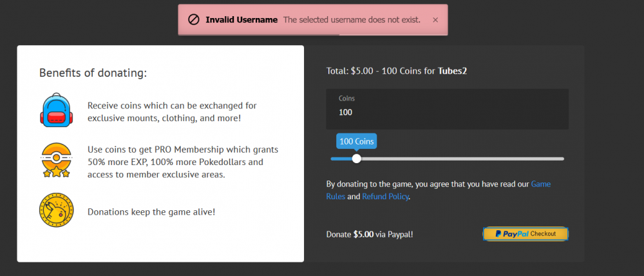644x276 pixels.
Task: Click the Pokeball medal membership icon
Action: point(55,161)
